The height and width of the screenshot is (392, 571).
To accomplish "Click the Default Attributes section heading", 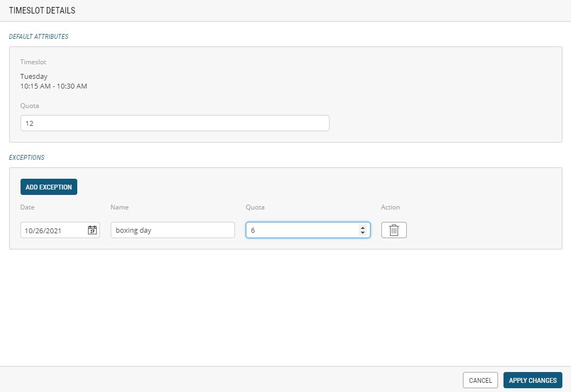I will 39,37.
